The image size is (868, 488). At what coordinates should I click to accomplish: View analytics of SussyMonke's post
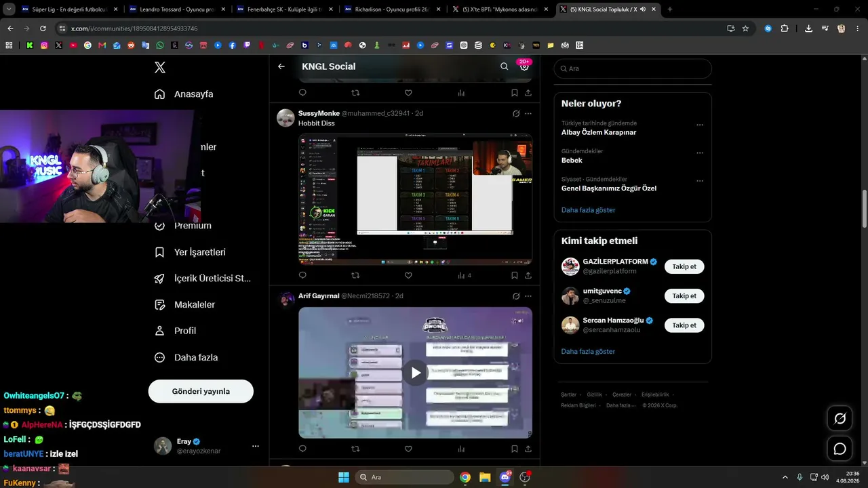[x=464, y=275]
